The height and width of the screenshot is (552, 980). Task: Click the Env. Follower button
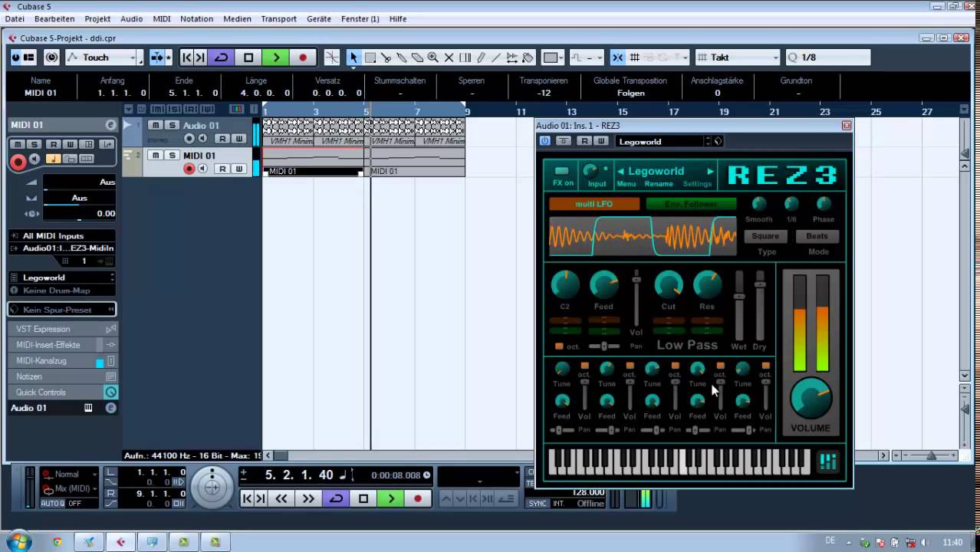pyautogui.click(x=691, y=204)
